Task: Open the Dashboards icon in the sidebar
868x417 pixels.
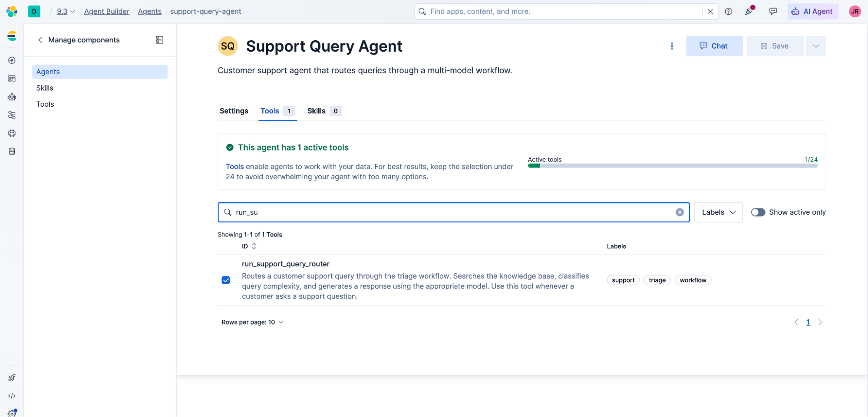Action: (x=12, y=79)
